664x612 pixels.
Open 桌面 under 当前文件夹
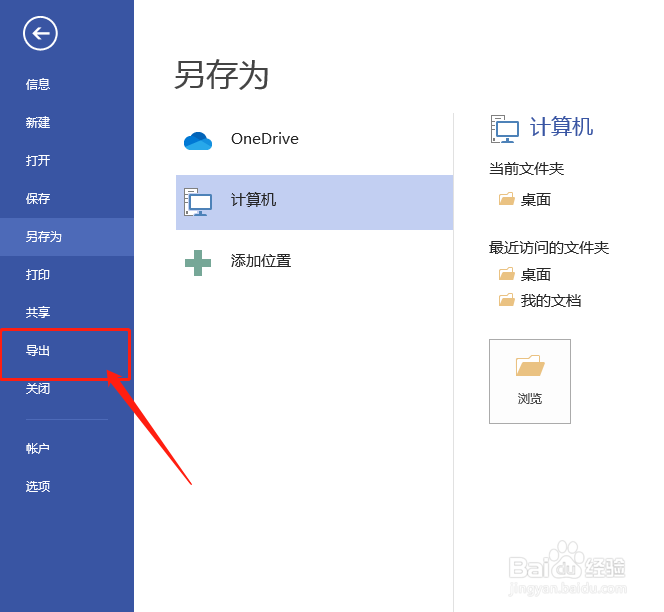click(535, 199)
